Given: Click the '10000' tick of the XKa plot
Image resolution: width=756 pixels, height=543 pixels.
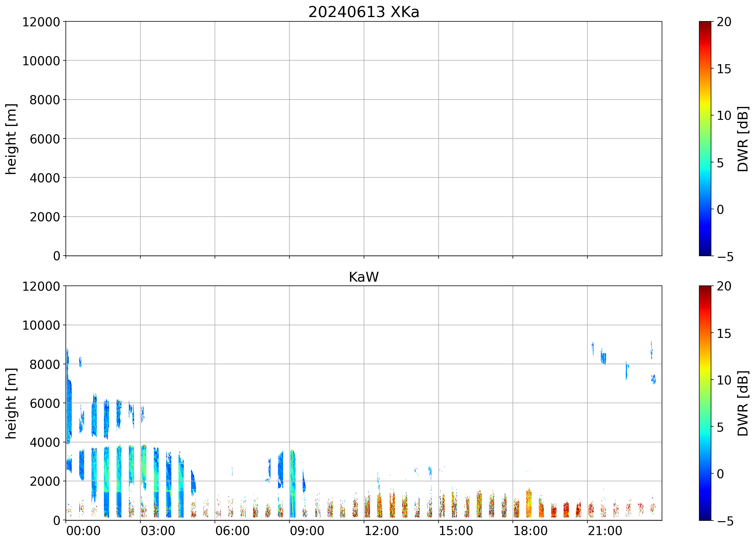Looking at the screenshot, I should (41, 61).
